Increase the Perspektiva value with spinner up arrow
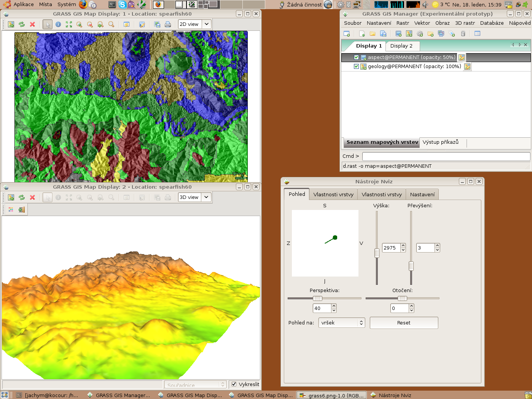Viewport: 532px width, 399px height. (334, 306)
